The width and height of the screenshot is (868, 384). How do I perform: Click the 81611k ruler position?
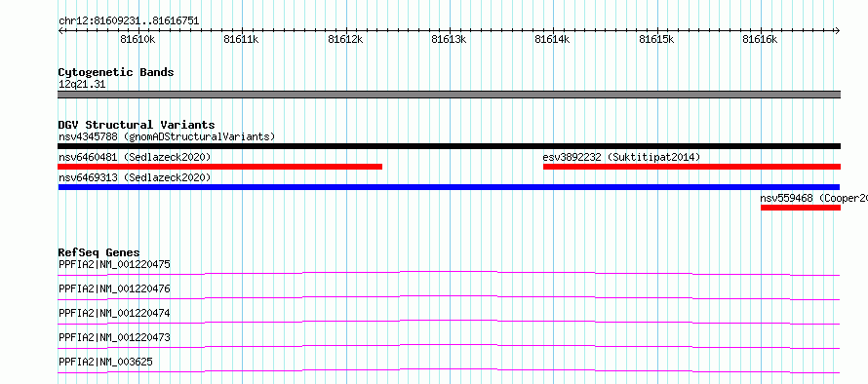point(241,39)
